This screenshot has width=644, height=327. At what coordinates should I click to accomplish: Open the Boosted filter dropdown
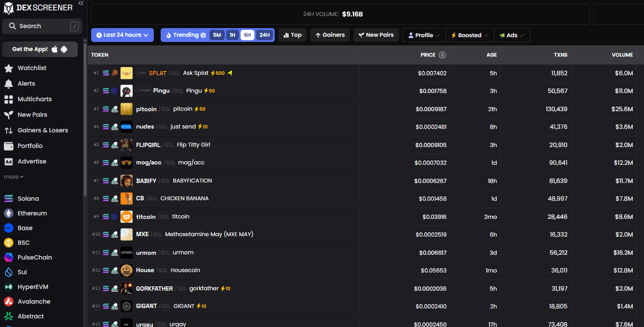click(x=470, y=35)
